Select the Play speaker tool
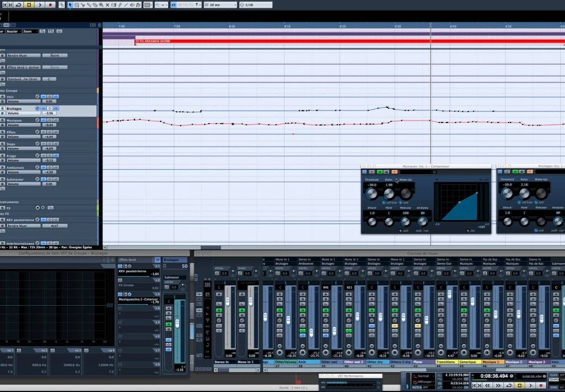Screen dimensions: 565x392 132,5
